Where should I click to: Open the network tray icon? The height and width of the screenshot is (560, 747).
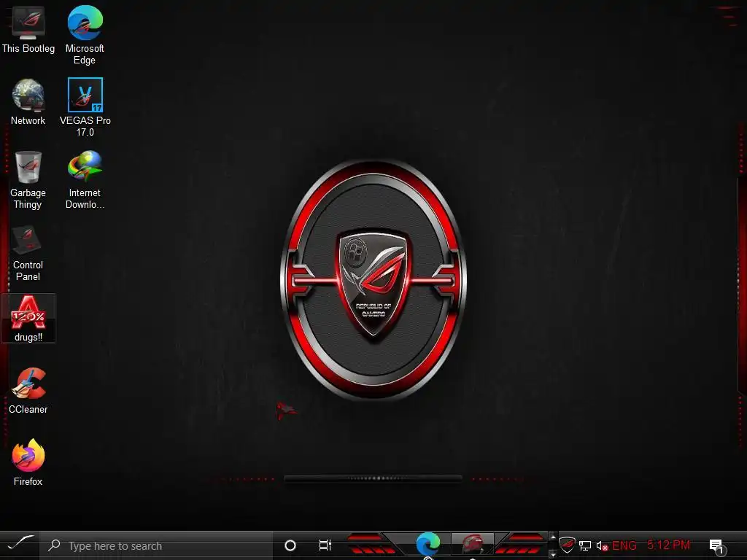[x=585, y=545]
